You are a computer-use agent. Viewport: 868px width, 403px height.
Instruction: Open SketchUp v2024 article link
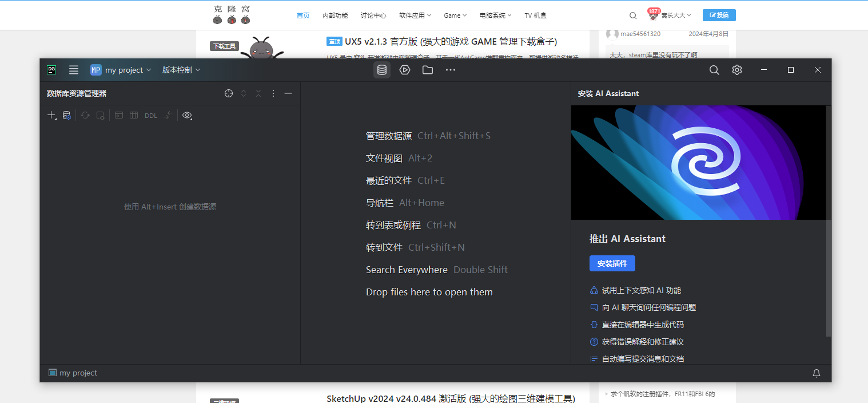[451, 398]
